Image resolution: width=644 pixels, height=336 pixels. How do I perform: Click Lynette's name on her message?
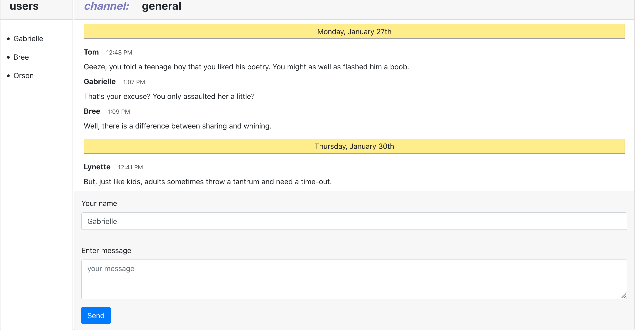tap(97, 167)
